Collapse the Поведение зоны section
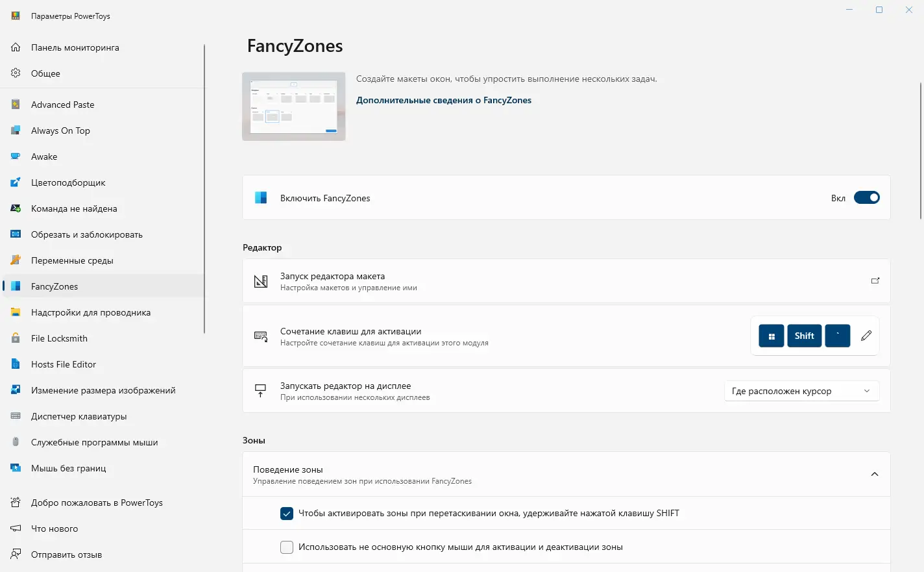 [875, 475]
